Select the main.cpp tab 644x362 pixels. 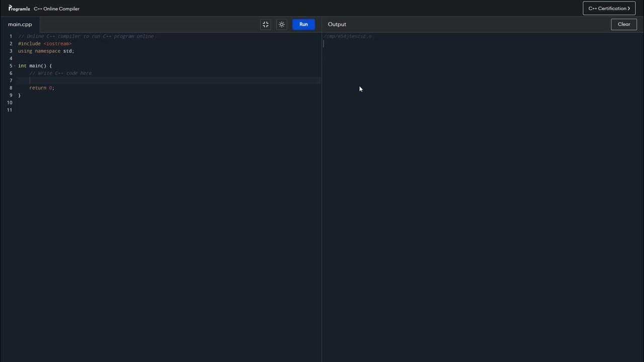[x=20, y=24]
